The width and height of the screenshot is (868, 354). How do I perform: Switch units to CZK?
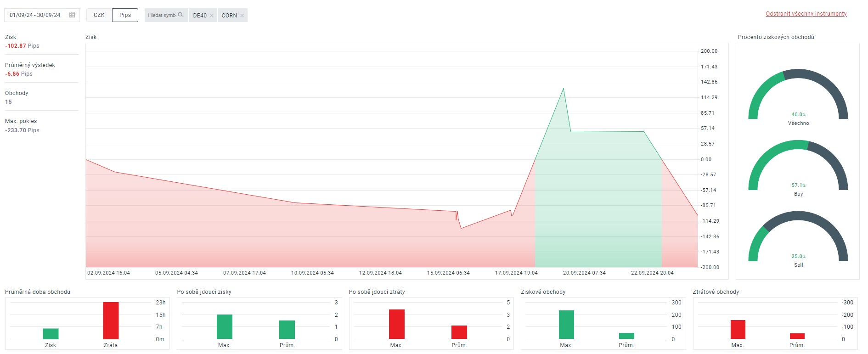pos(99,15)
